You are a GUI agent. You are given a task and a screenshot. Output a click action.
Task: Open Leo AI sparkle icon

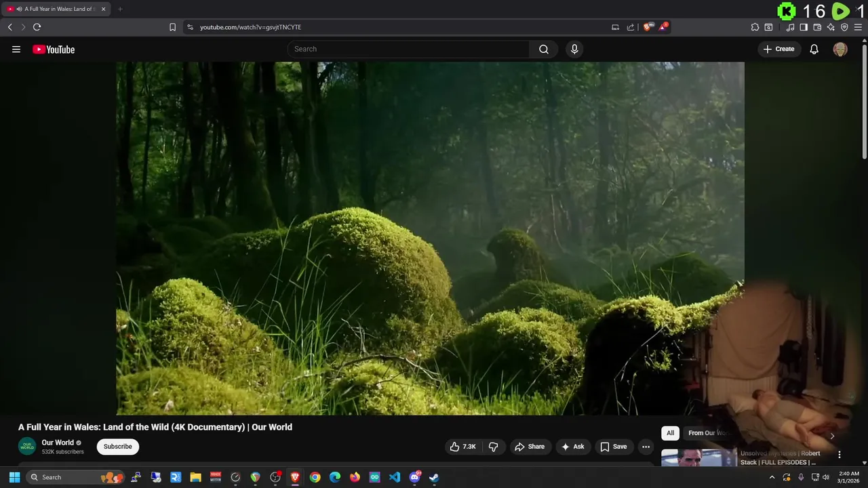(831, 27)
